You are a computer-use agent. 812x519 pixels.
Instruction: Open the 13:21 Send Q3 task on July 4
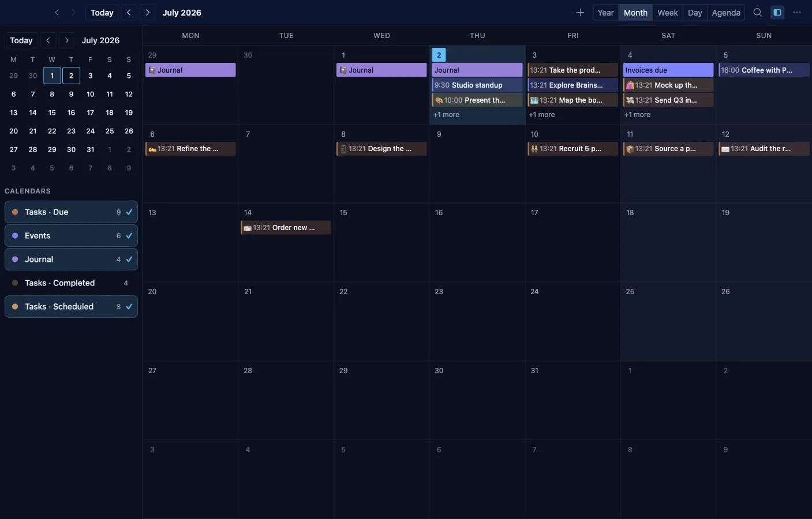668,100
